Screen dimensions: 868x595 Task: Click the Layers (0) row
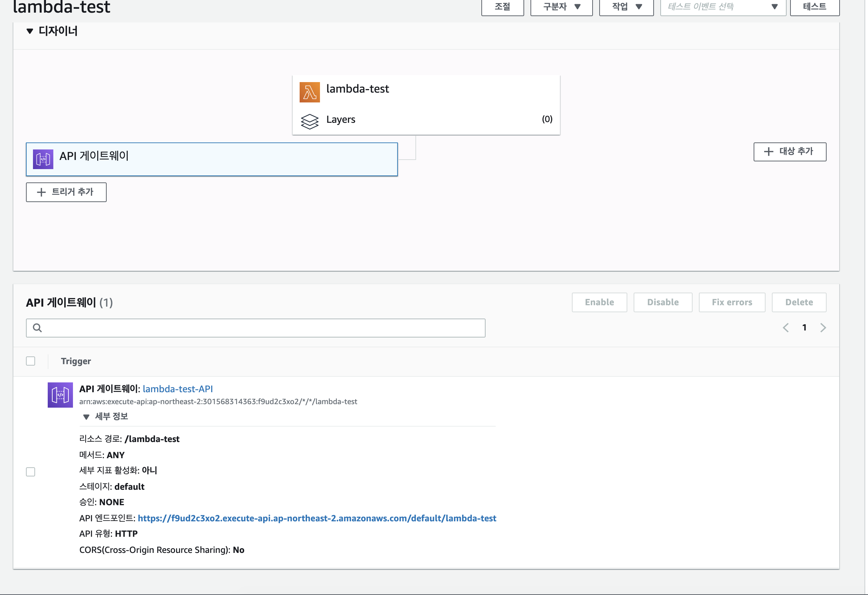[x=426, y=120]
